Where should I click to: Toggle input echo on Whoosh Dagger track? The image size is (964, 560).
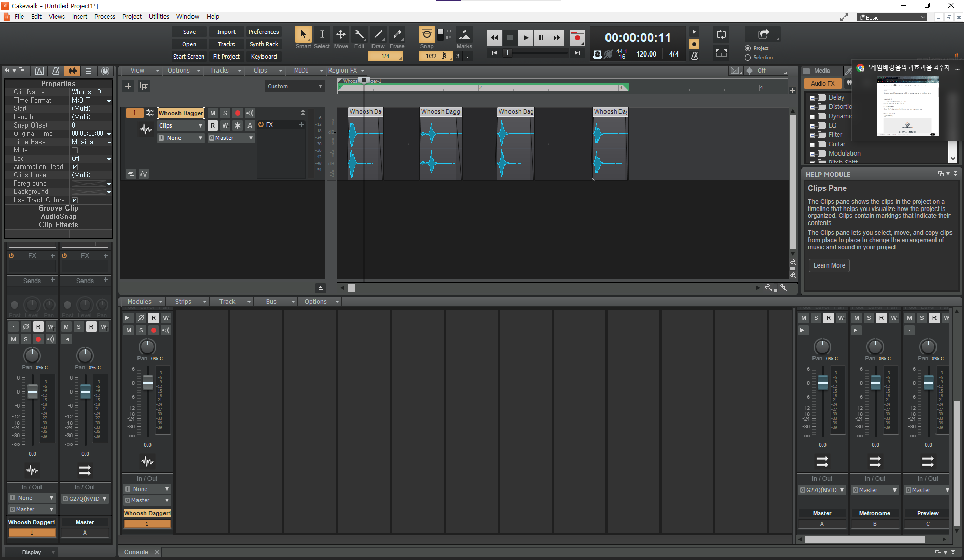[250, 113]
